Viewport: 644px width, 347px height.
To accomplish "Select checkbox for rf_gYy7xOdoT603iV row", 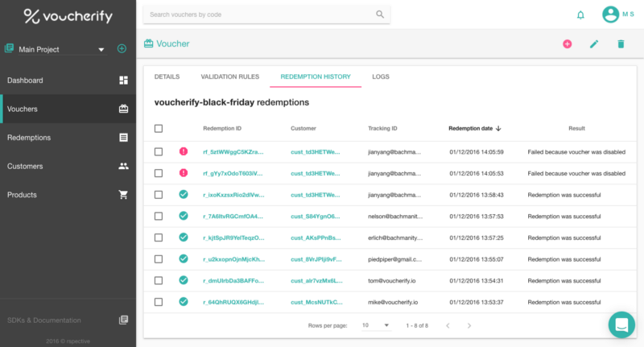I will point(159,173).
